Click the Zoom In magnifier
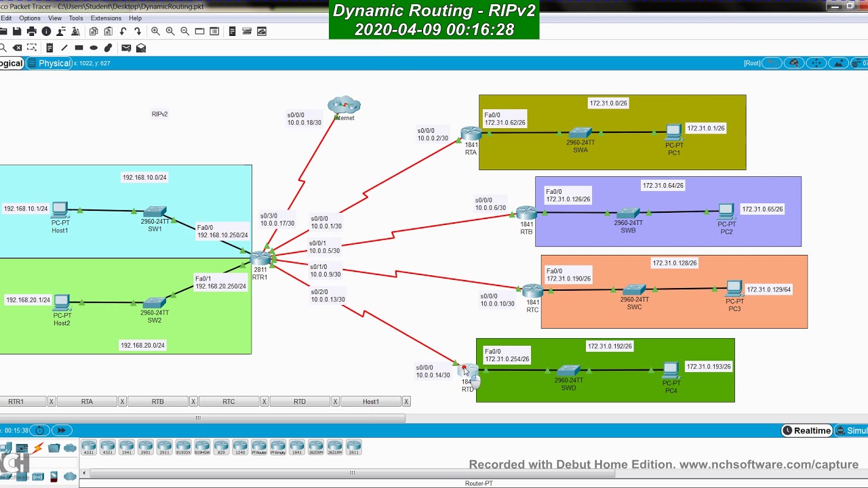Viewport: 868px width, 488px height. click(155, 31)
